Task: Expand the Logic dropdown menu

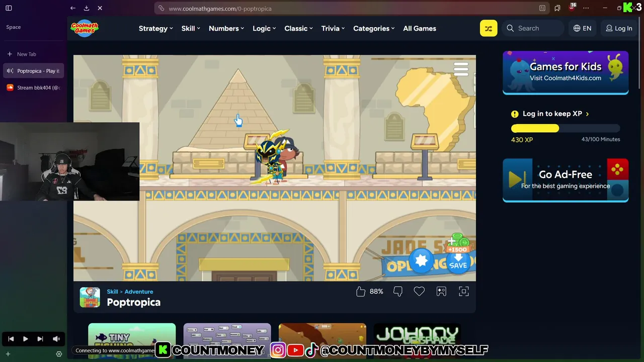Action: point(264,29)
